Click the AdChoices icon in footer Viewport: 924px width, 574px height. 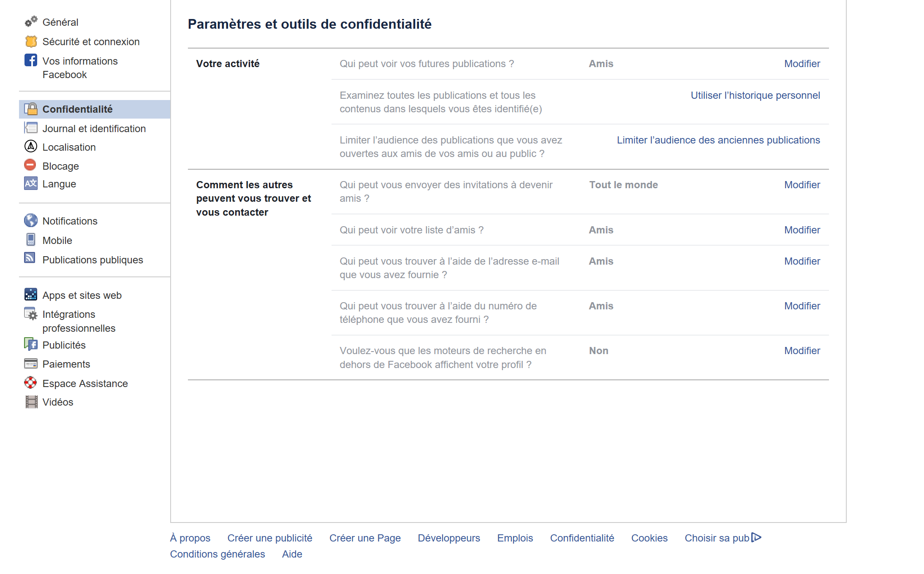757,537
